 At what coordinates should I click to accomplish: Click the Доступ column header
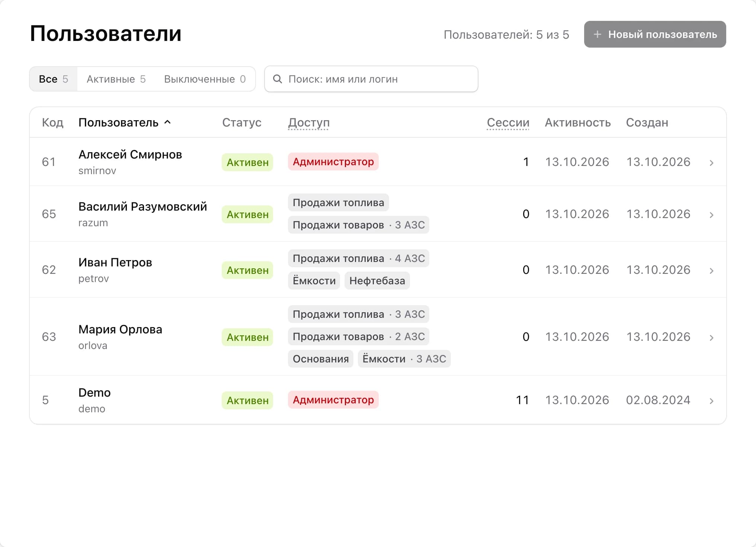click(x=309, y=122)
